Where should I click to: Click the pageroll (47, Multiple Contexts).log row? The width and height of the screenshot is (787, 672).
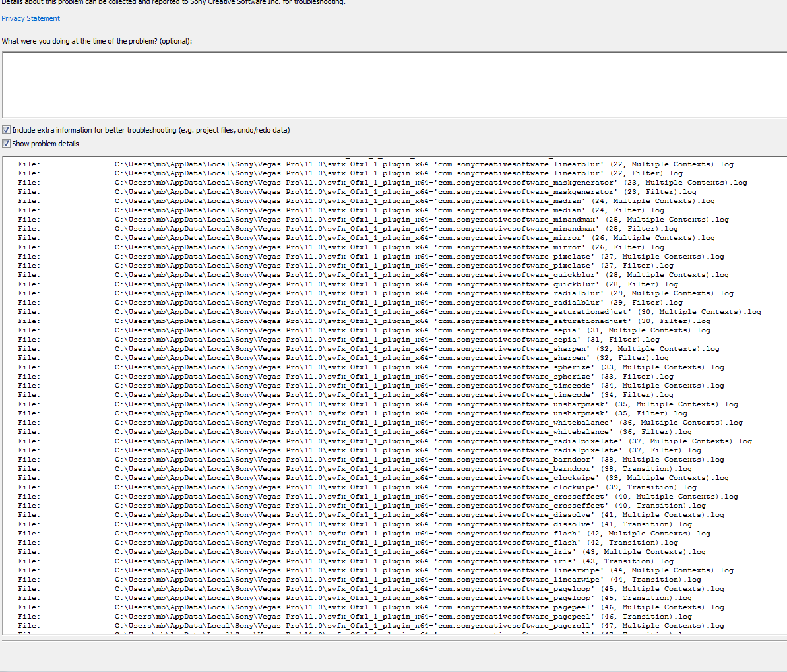371,626
